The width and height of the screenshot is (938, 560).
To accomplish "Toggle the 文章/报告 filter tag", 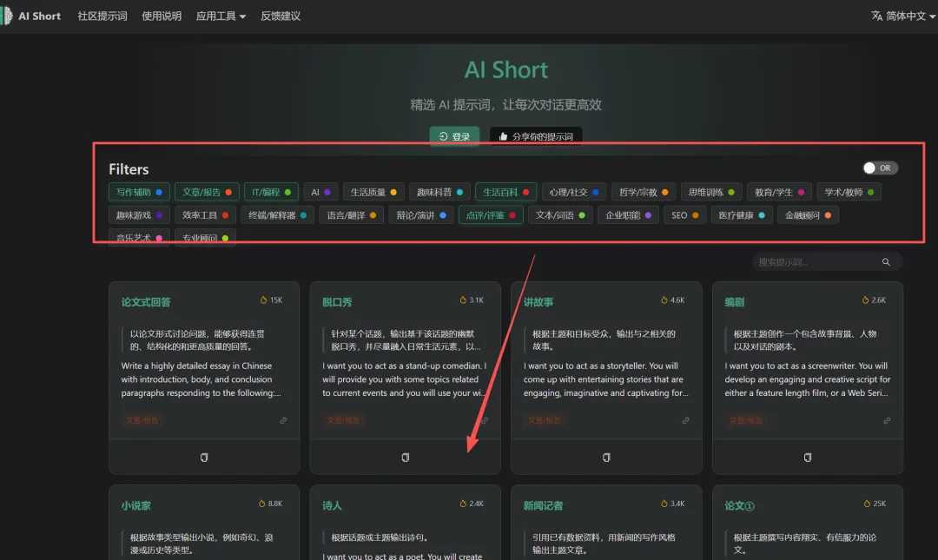I will click(x=207, y=192).
